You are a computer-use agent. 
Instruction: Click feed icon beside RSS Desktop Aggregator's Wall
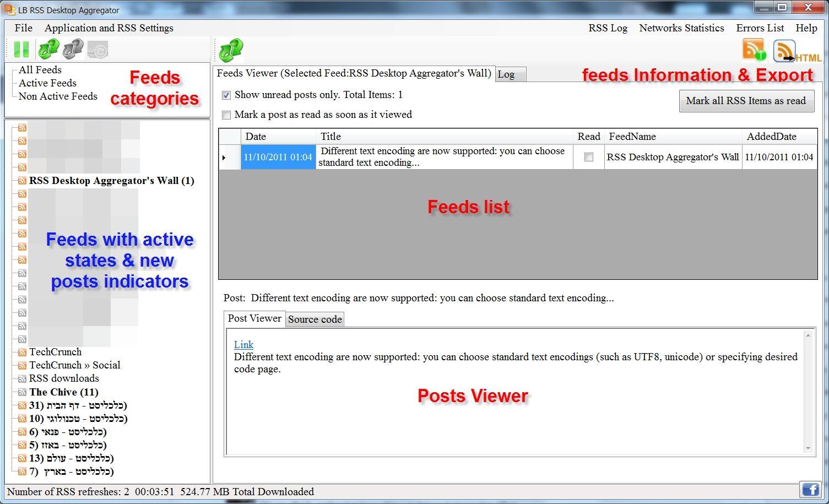click(22, 181)
